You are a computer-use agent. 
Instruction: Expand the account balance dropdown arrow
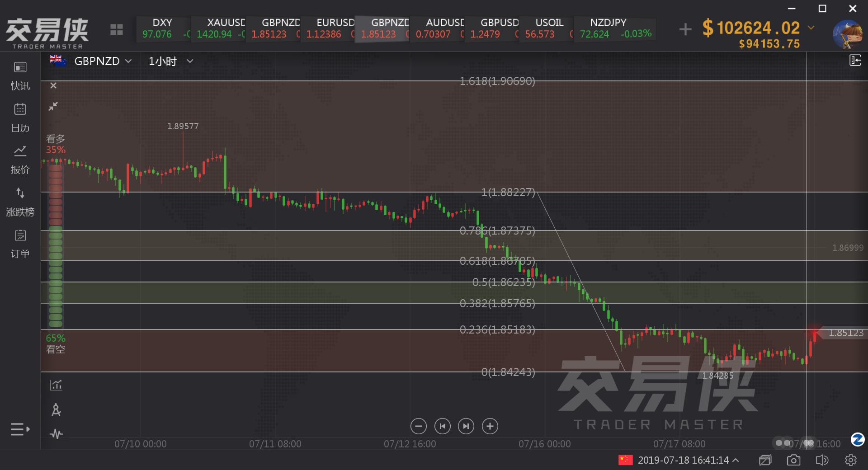coord(811,28)
